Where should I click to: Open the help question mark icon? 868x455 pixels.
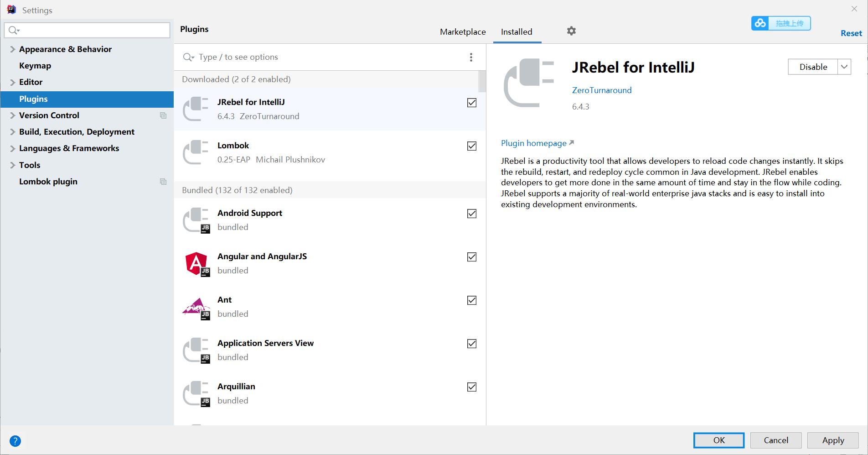click(x=15, y=441)
